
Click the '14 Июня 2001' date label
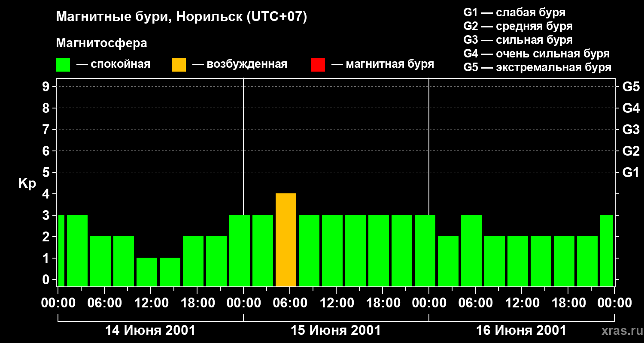[x=150, y=331]
